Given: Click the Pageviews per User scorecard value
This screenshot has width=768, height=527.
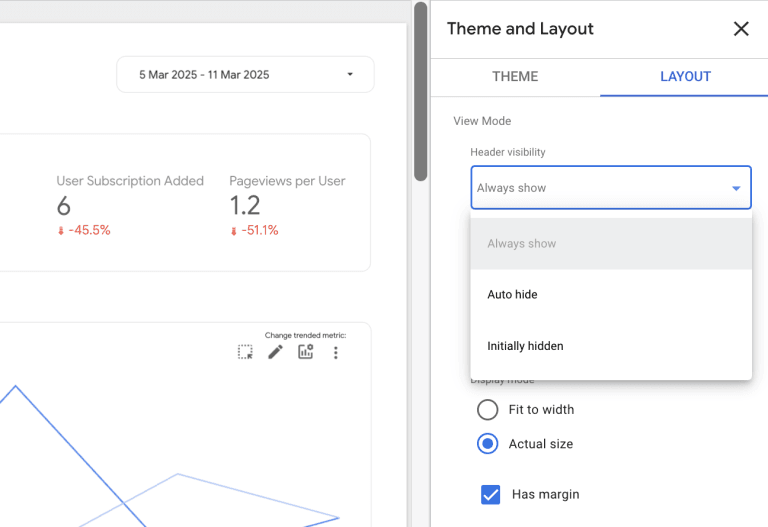Looking at the screenshot, I should tap(245, 206).
